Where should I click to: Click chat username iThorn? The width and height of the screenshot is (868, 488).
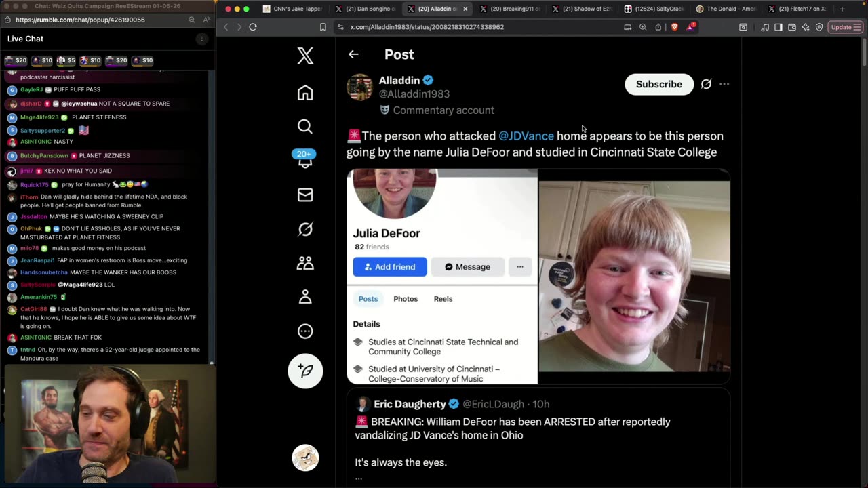pyautogui.click(x=29, y=197)
